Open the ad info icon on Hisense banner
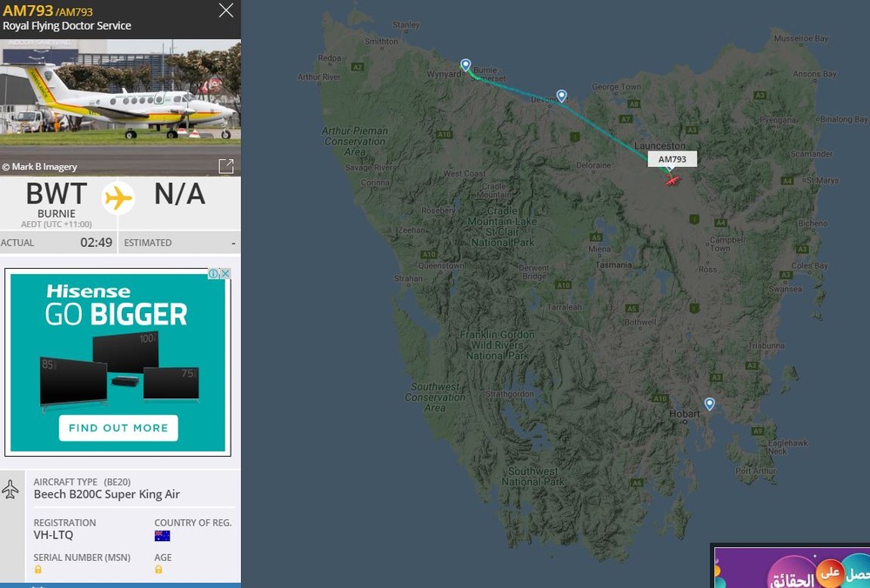Viewport: 870px width, 588px height. pos(213,274)
